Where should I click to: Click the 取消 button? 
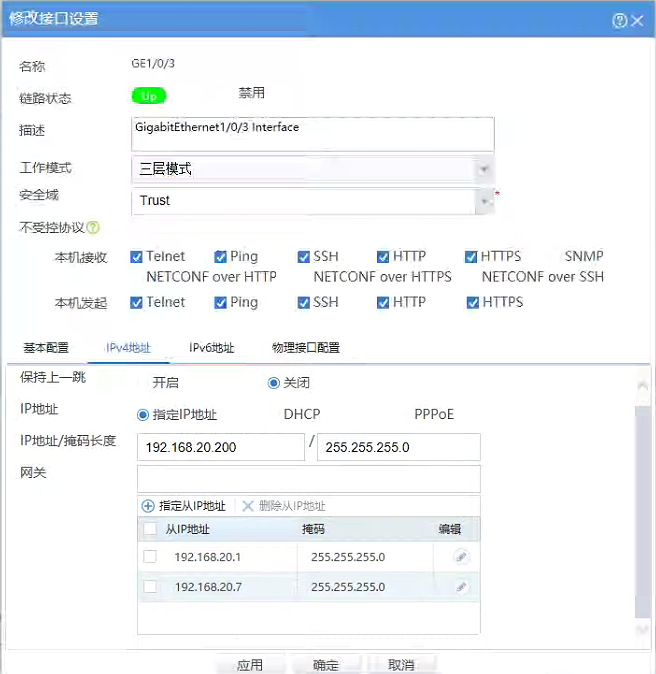click(401, 665)
